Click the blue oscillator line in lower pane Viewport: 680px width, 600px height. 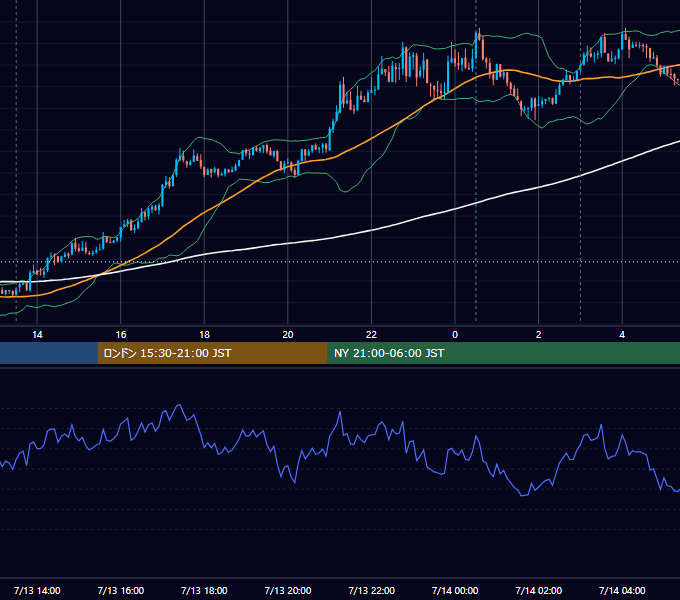(x=340, y=413)
